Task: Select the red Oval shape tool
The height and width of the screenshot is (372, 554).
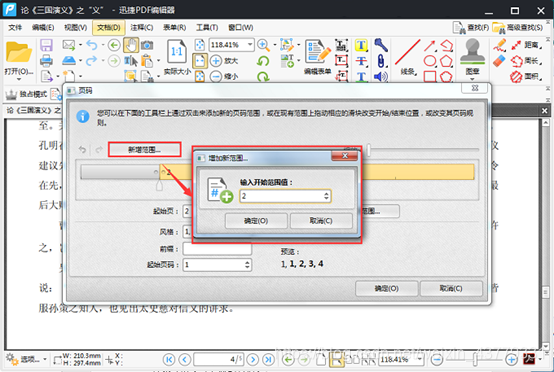Action: click(x=429, y=61)
